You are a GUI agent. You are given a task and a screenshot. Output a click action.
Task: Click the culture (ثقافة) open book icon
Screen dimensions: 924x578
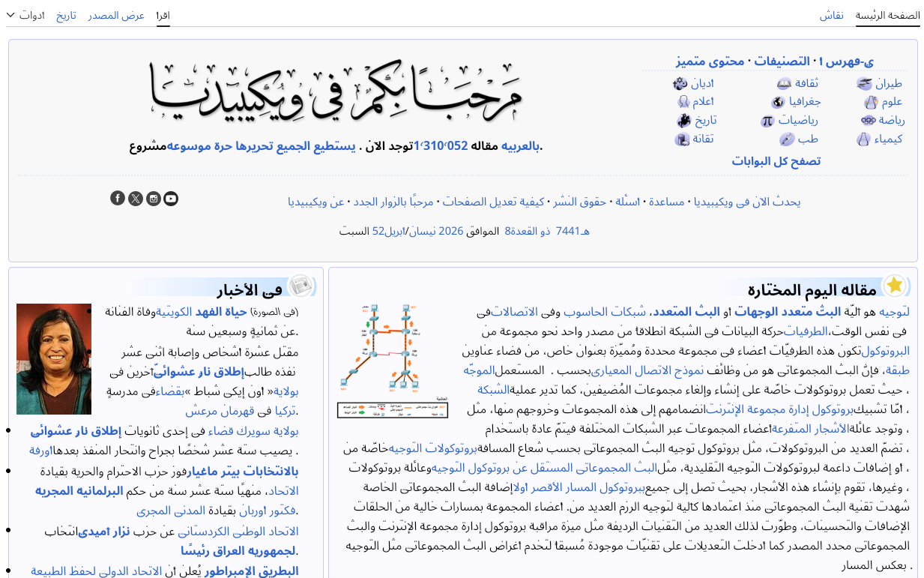tap(785, 83)
